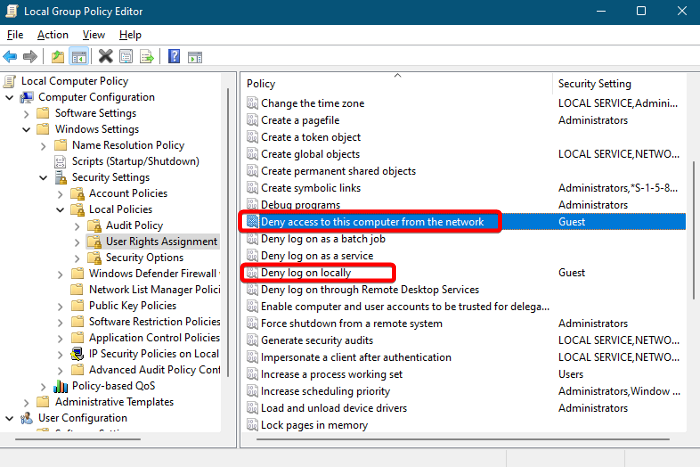Click the Local Computer Policy root icon
This screenshot has height=467, width=700.
pos(10,81)
